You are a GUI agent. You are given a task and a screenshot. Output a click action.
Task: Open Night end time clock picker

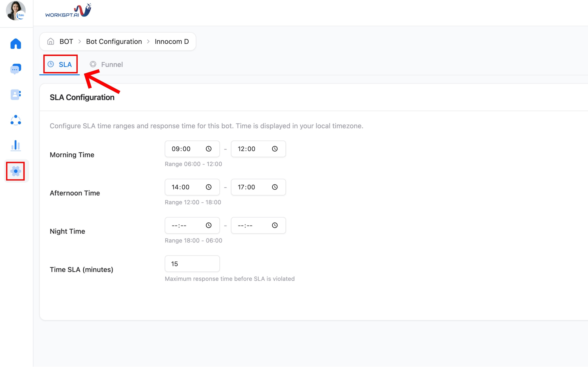pyautogui.click(x=274, y=225)
